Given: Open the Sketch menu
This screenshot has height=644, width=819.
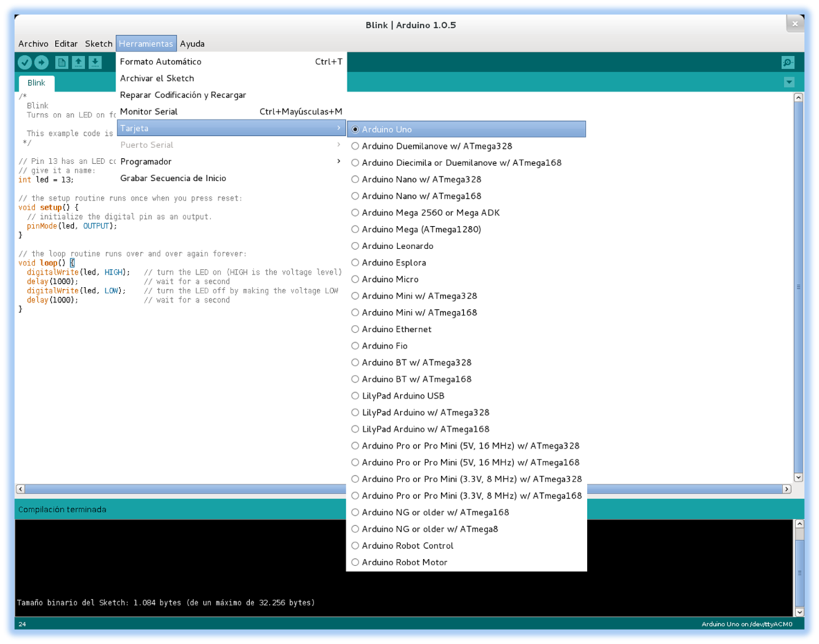Looking at the screenshot, I should 99,44.
